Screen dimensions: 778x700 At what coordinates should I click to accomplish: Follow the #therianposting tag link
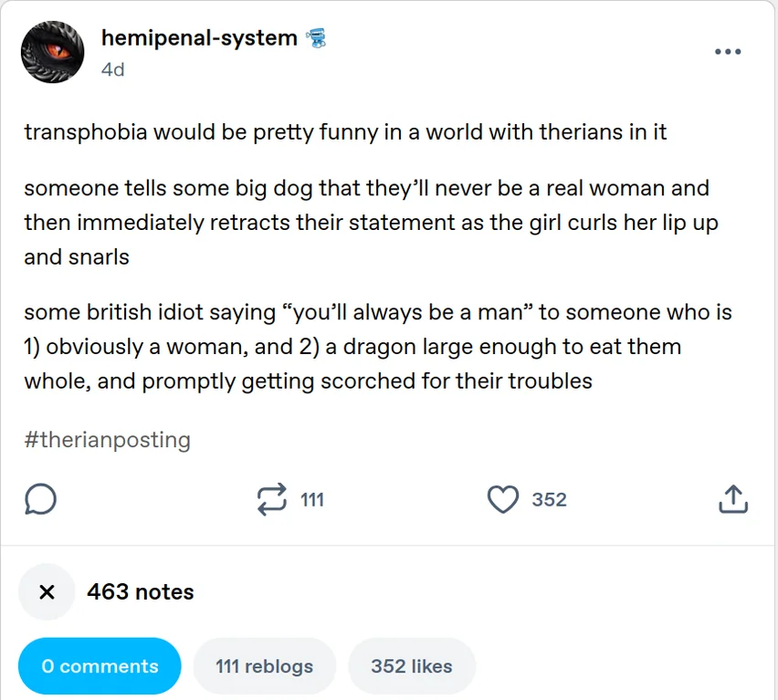107,440
